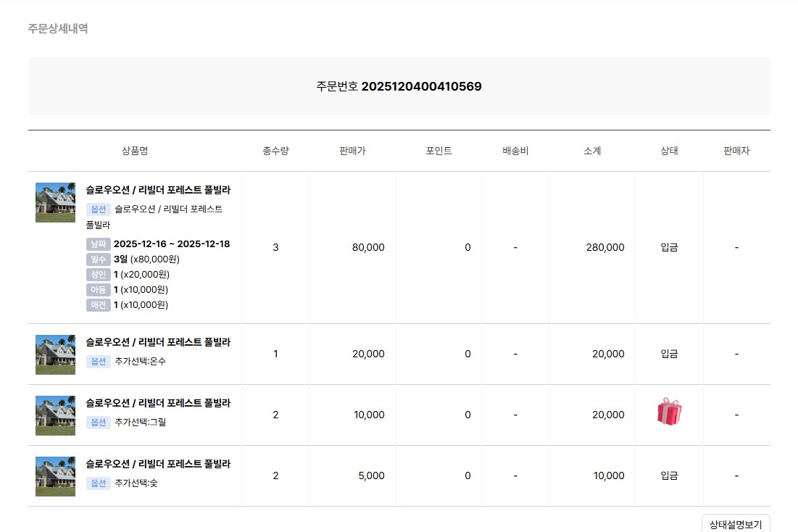The image size is (798, 532).
Task: Open the product title above 추가선택:그릴
Action: 158,403
